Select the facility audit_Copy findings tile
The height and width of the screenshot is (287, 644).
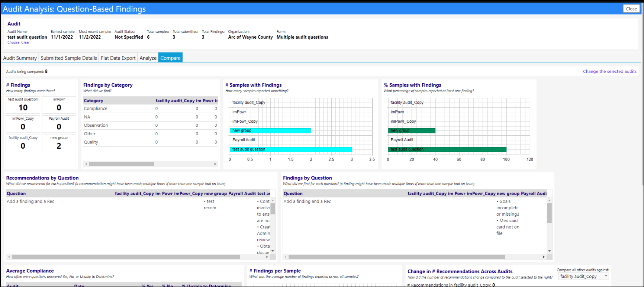click(x=23, y=143)
